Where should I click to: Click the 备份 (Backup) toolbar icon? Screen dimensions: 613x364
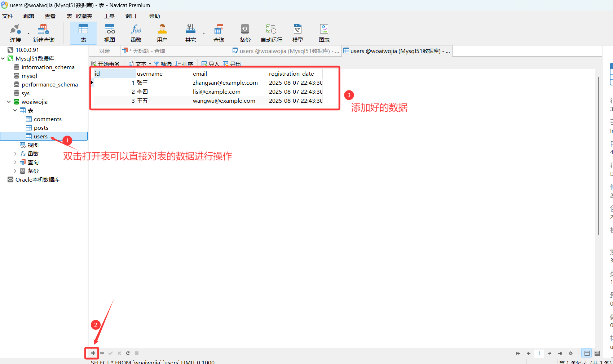(x=245, y=33)
